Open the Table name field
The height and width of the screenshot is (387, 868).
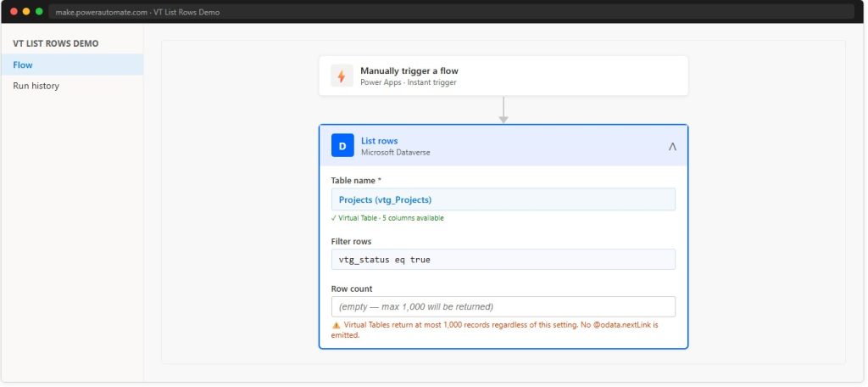504,199
